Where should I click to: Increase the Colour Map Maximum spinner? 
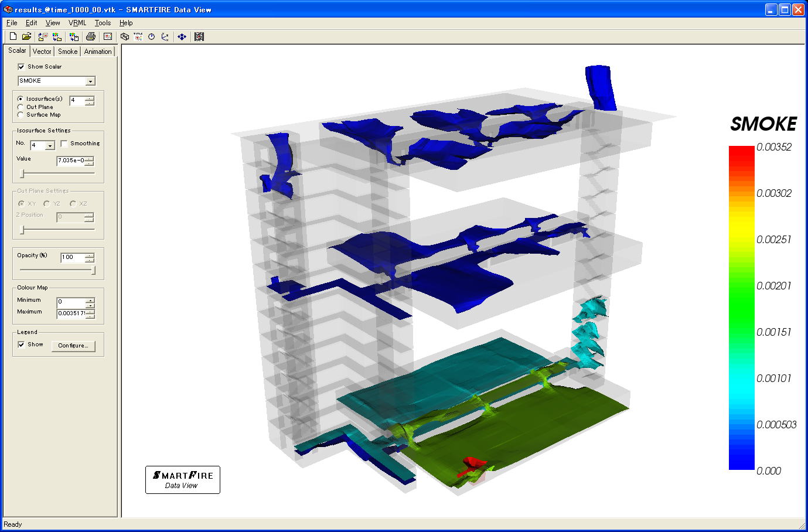point(90,311)
